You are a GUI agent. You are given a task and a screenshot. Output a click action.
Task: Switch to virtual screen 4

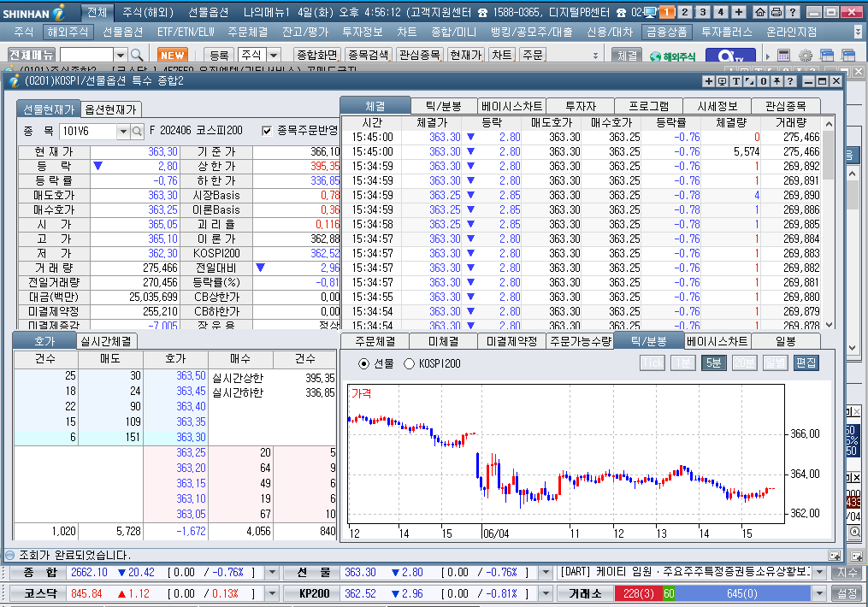pos(720,12)
